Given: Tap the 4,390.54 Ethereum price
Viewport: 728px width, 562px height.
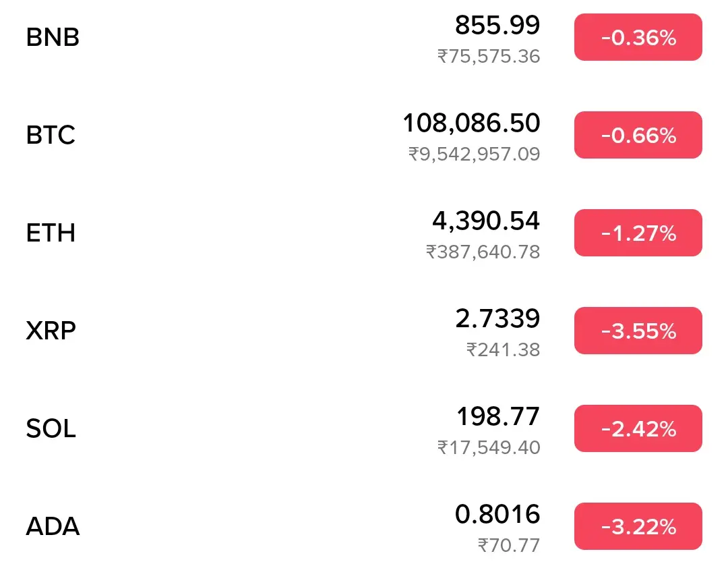Looking at the screenshot, I should (486, 221).
